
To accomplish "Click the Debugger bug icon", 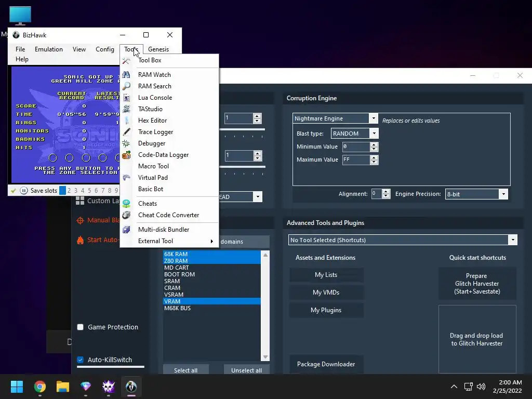I will (x=126, y=143).
